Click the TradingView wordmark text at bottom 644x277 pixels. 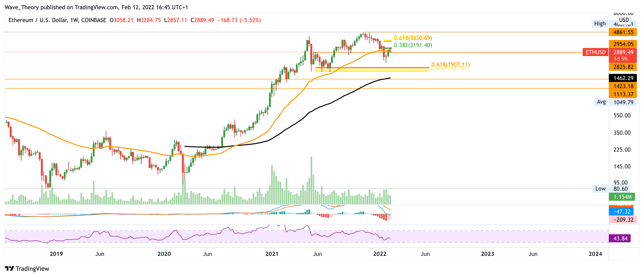click(32, 269)
